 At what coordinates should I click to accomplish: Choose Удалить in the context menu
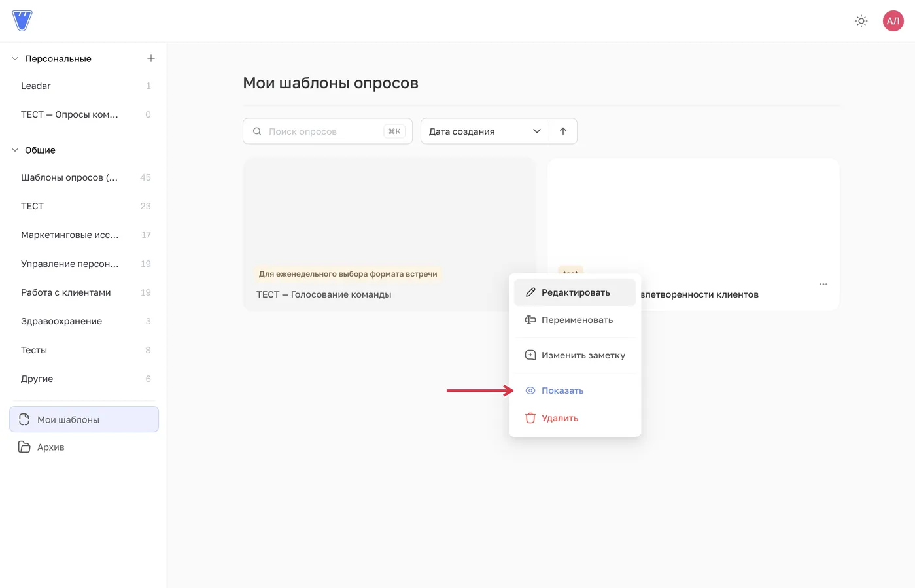point(575,418)
